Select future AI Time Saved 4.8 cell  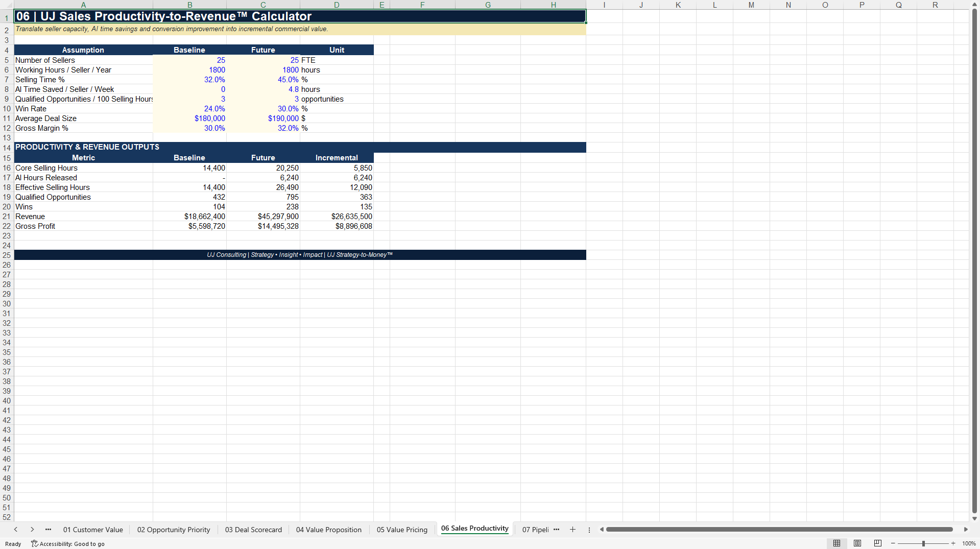tap(263, 89)
